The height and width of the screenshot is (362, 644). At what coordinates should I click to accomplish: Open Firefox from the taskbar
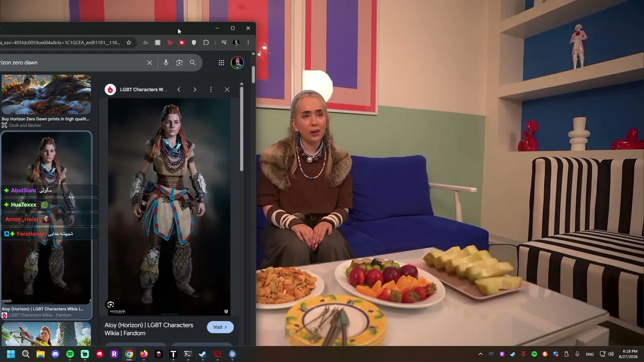pyautogui.click(x=144, y=354)
